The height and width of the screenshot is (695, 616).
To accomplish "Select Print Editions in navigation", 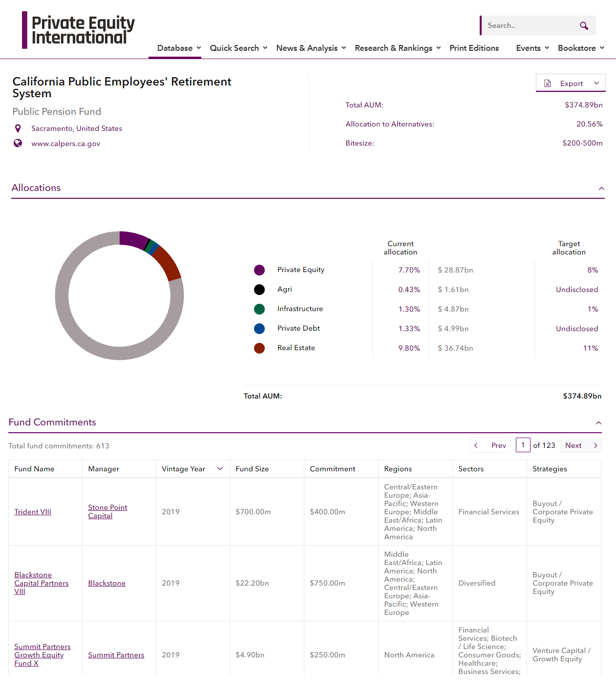I will click(x=474, y=48).
